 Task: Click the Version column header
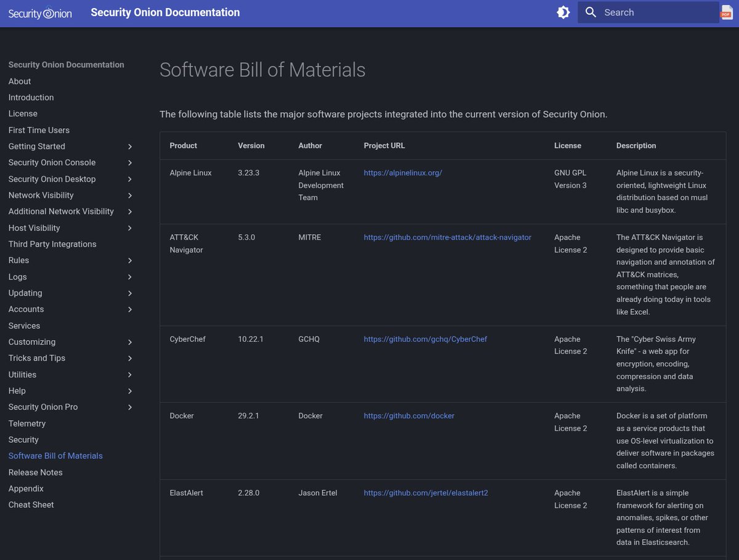[251, 146]
